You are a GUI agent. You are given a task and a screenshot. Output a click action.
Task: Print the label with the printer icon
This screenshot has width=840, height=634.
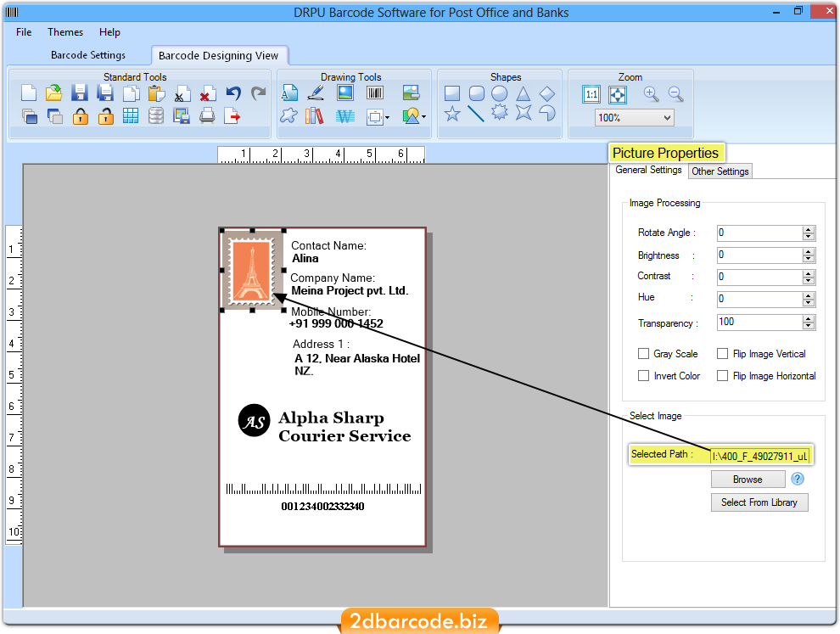207,115
